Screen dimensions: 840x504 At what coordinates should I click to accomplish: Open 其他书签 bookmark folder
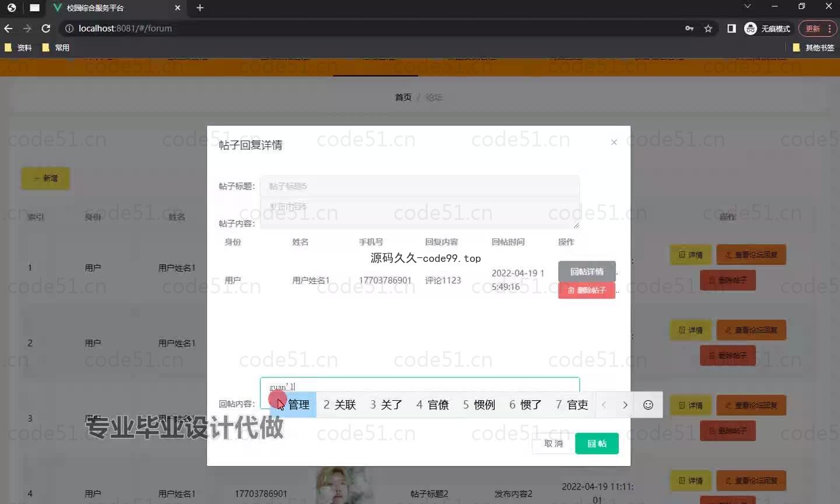(813, 48)
